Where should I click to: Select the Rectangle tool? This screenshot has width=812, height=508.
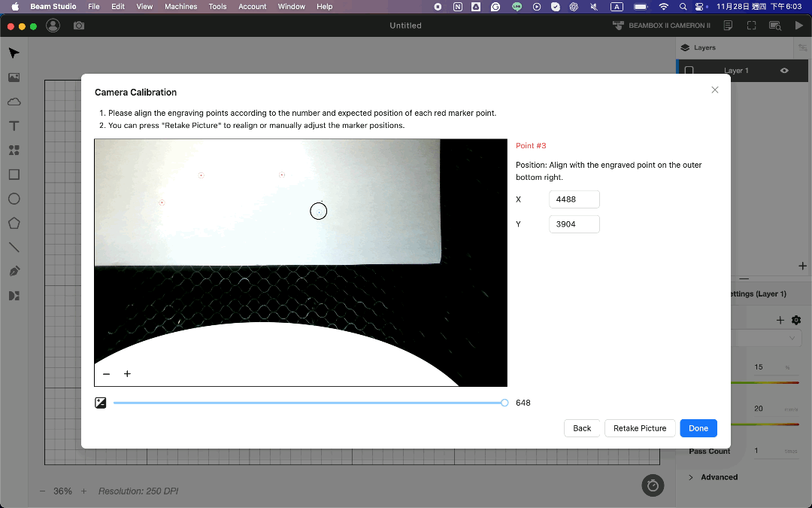coord(14,174)
